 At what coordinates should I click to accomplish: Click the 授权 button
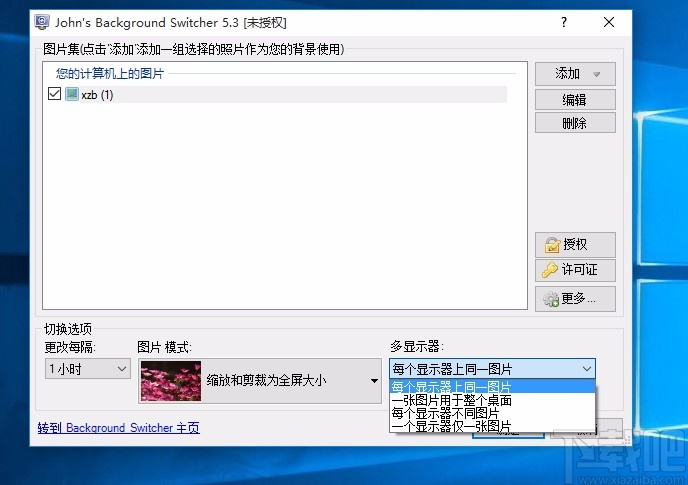click(x=575, y=244)
